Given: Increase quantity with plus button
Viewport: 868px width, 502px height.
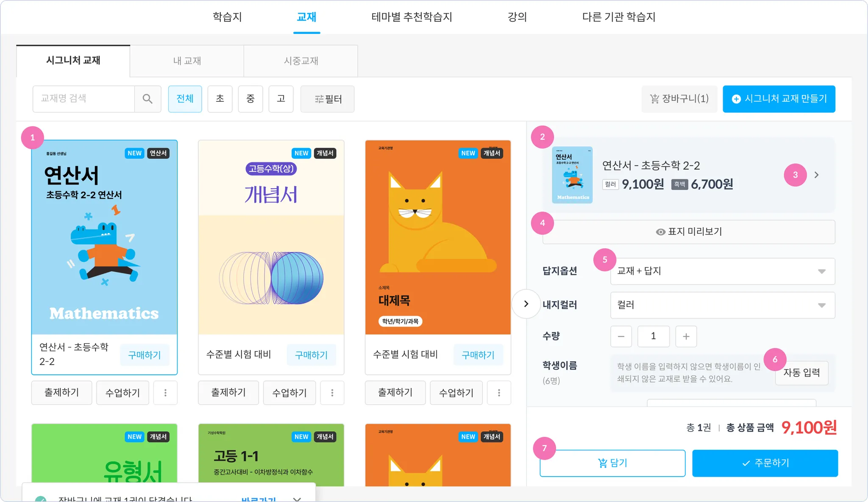Looking at the screenshot, I should click(686, 336).
